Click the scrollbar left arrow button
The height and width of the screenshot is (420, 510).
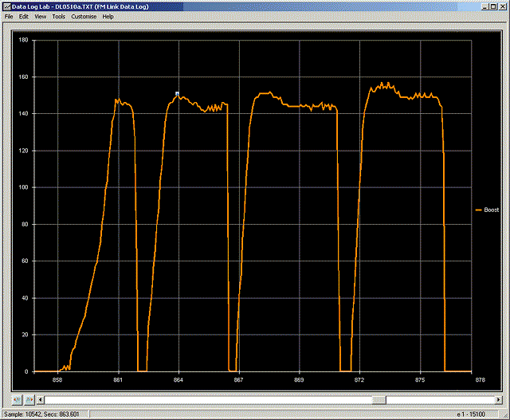coord(41,400)
